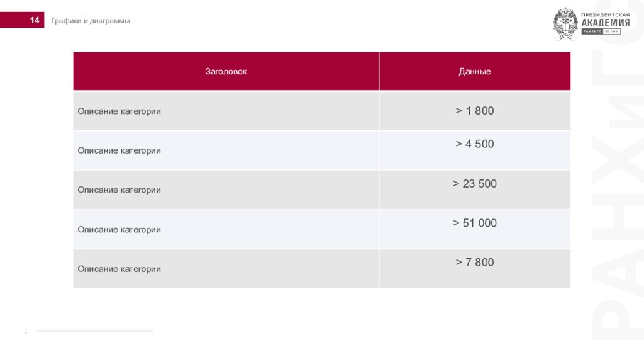
Task: Click the '> 1 800' data cell
Action: pos(475,111)
